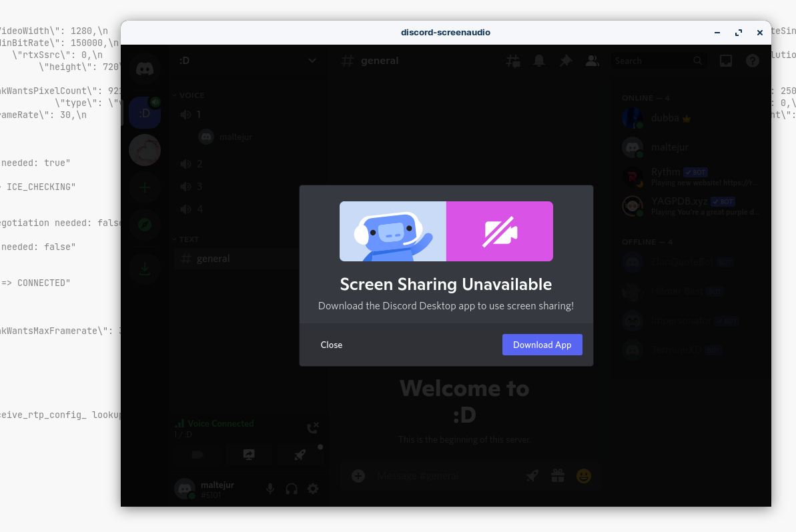
Task: Click the Voice Connected status text
Action: tap(221, 423)
